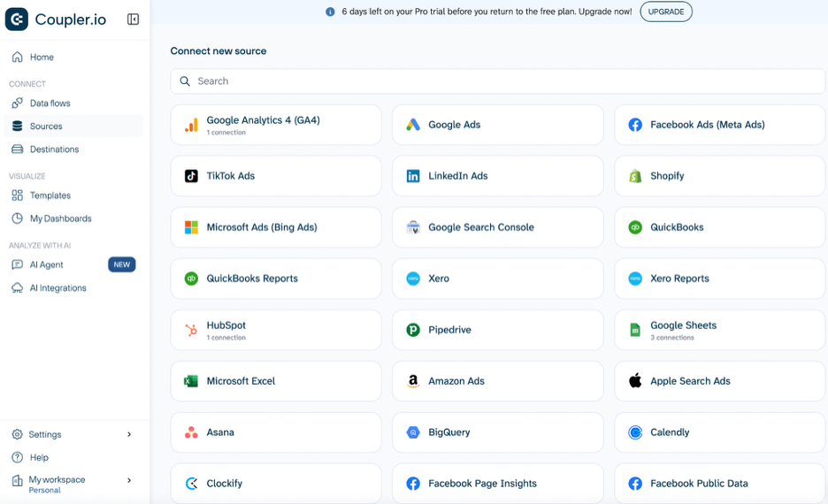Screen dimensions: 828x504
Task: Expand My workspace chevron
Action: [129, 480]
